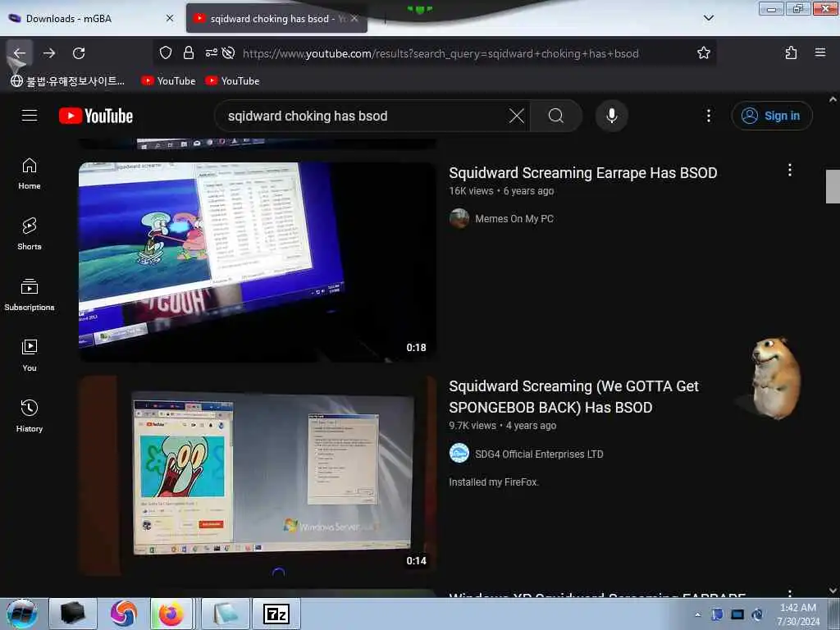Open the second YouTube bookmark

[x=232, y=81]
